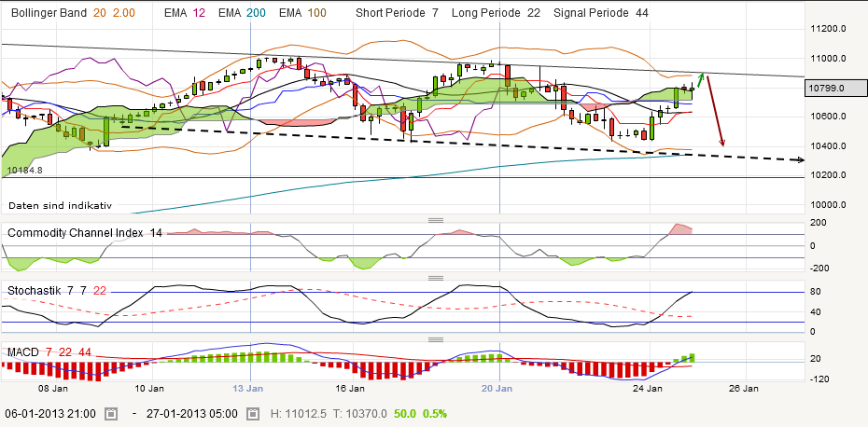The height and width of the screenshot is (427, 868).
Task: Click the green change value 50.0
Action: 405,414
